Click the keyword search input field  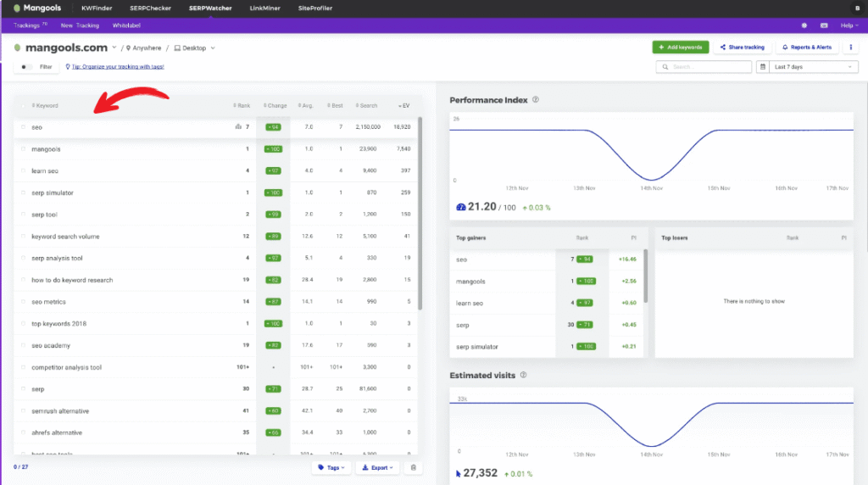(x=704, y=67)
